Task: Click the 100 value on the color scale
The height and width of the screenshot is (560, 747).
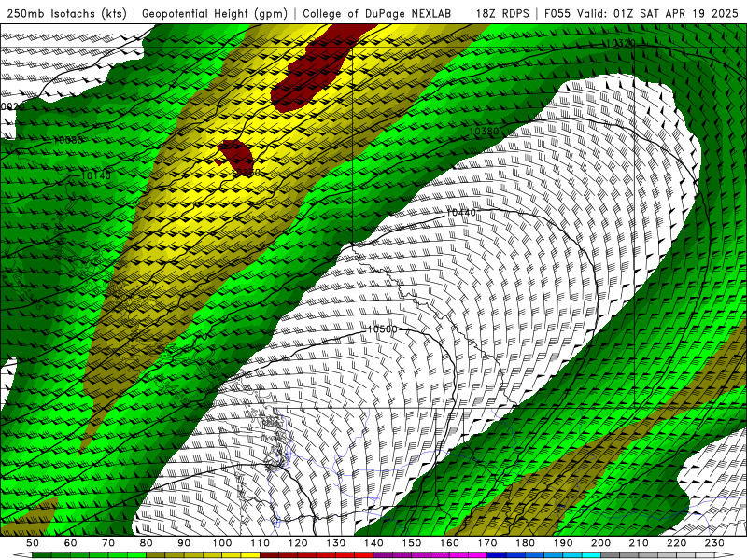Action: coord(222,543)
